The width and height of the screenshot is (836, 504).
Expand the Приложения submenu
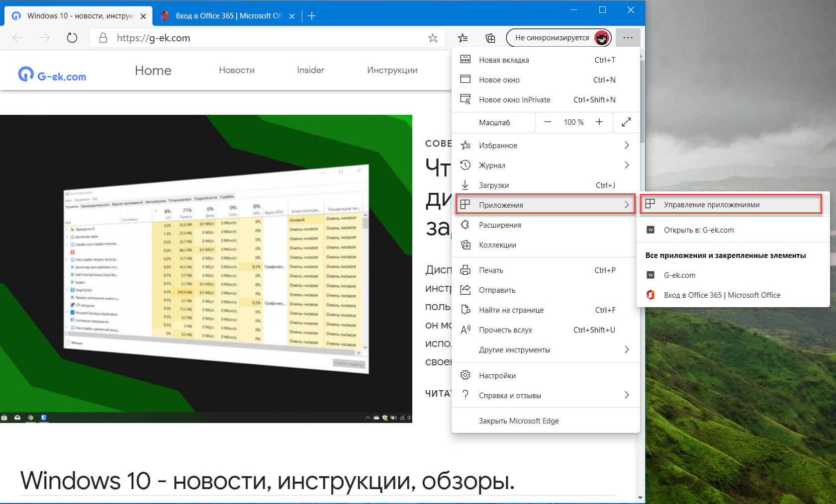(546, 205)
